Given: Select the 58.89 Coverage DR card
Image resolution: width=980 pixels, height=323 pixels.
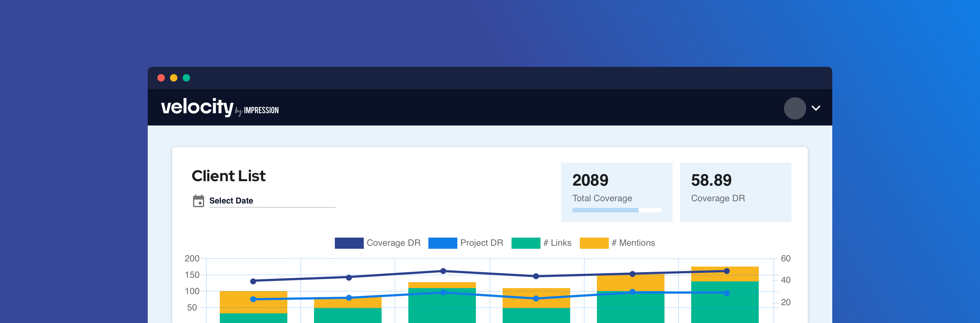Looking at the screenshot, I should click(735, 192).
